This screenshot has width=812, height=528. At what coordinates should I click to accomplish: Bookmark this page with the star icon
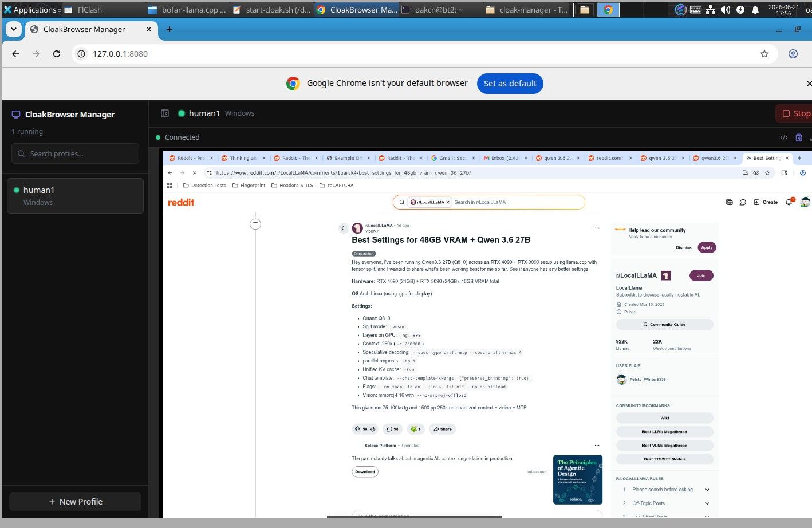pyautogui.click(x=764, y=54)
